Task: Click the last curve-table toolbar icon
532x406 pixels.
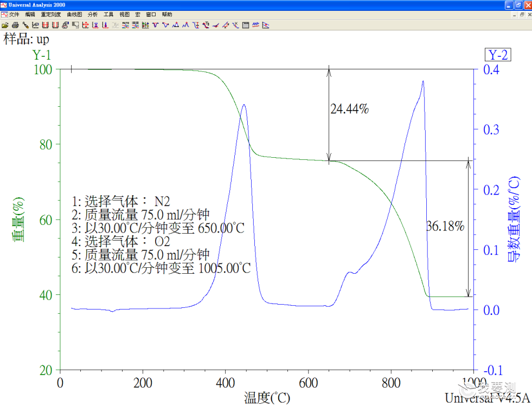Action: tap(265, 25)
